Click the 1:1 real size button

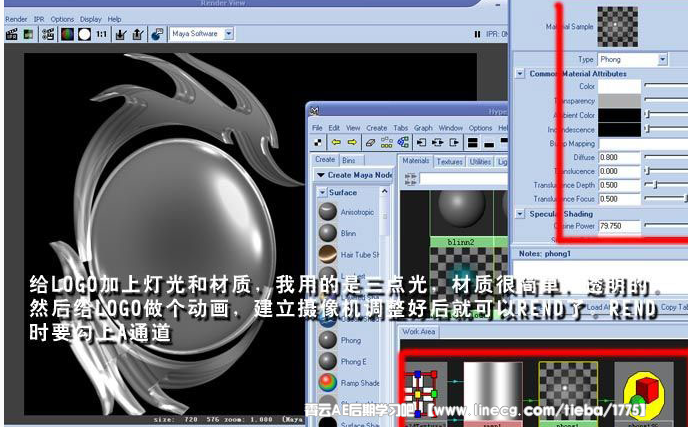click(102, 34)
